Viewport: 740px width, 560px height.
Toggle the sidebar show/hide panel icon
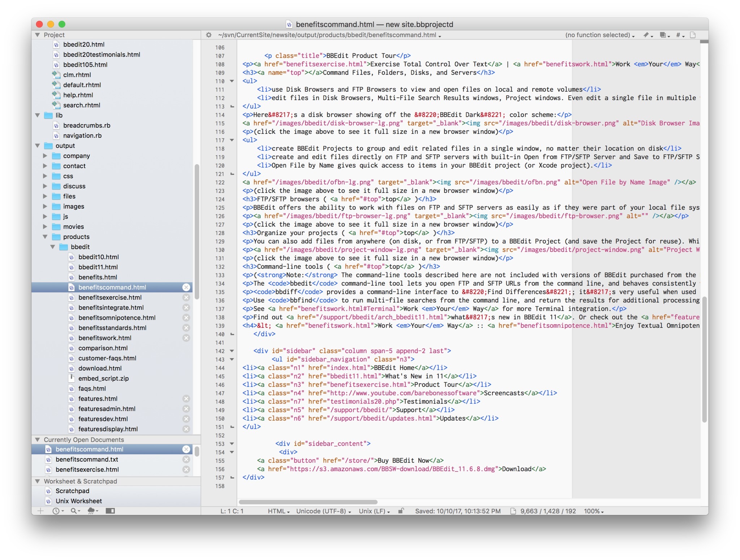110,511
